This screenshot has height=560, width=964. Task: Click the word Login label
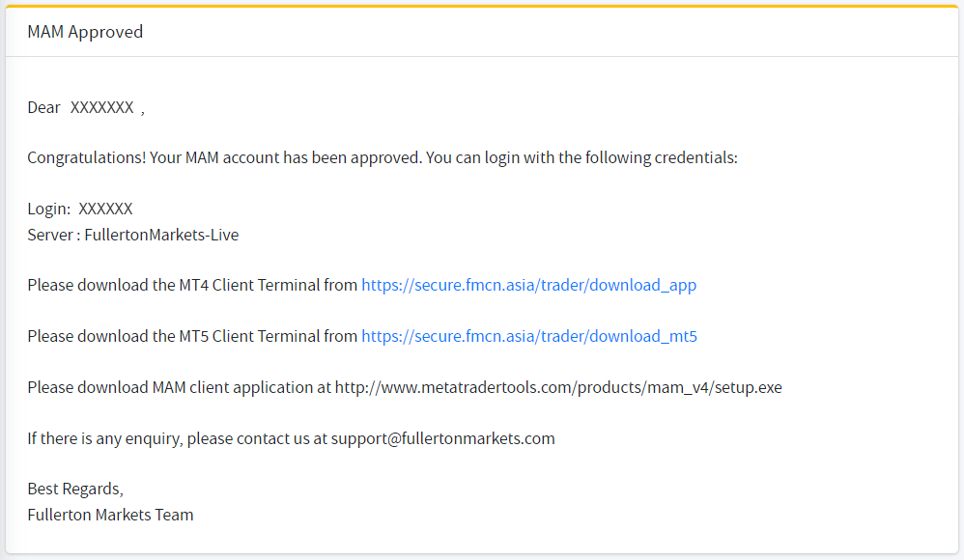(46, 209)
